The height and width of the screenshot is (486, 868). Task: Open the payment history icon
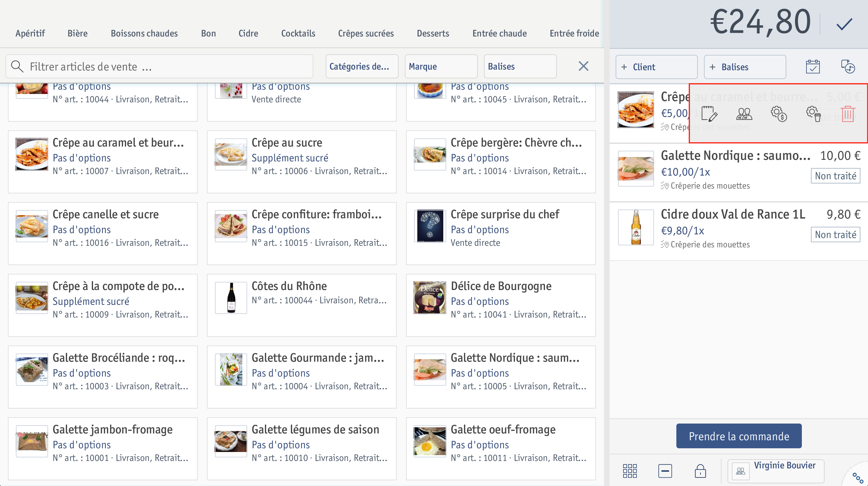click(x=848, y=67)
